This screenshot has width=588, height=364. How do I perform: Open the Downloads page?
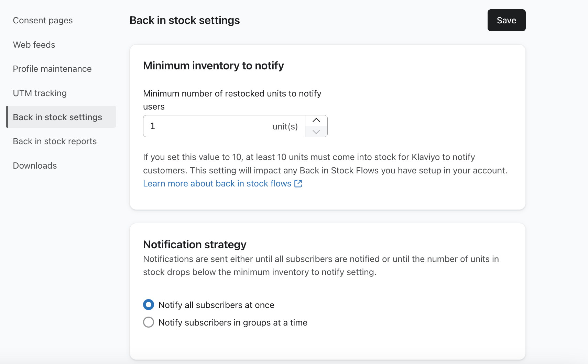click(35, 166)
